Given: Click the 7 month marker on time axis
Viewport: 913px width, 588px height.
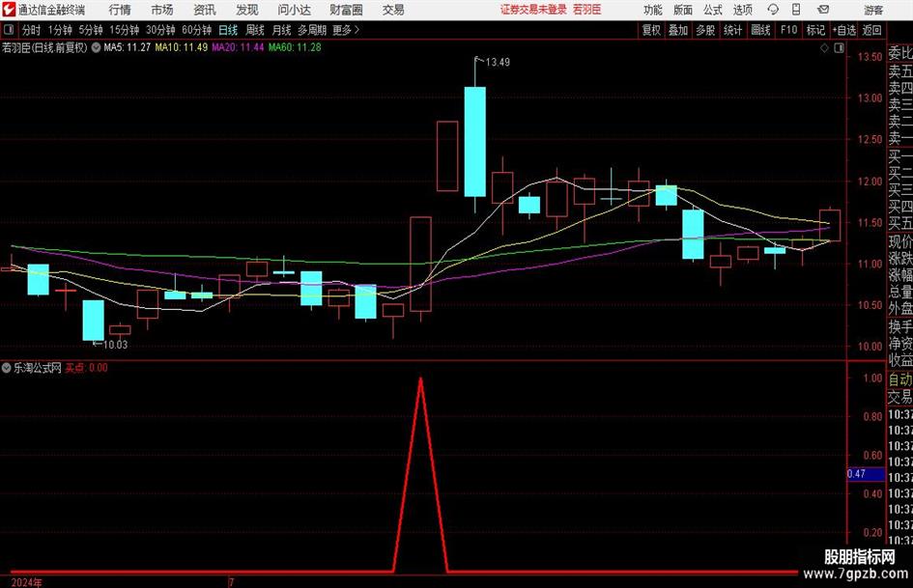Looking at the screenshot, I should pos(231,582).
